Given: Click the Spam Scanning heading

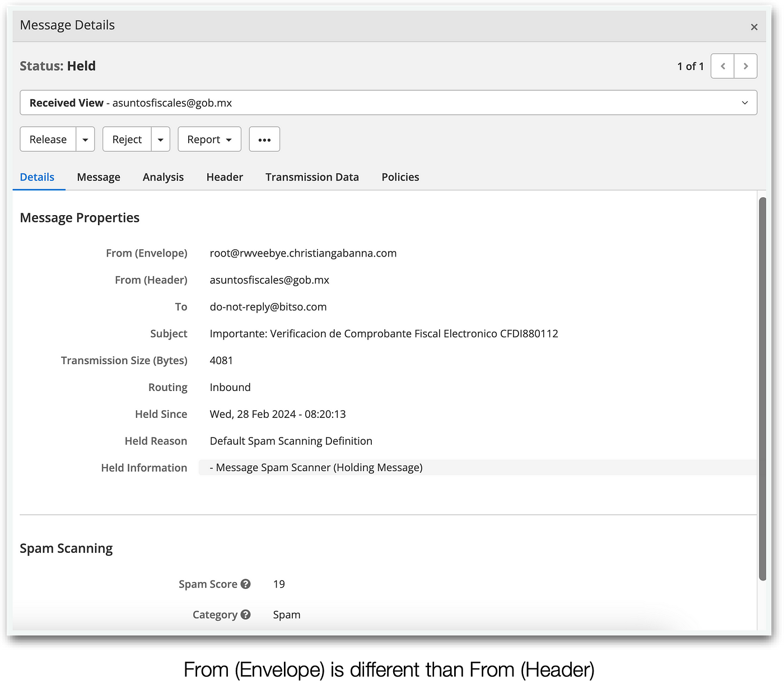Looking at the screenshot, I should [x=66, y=548].
